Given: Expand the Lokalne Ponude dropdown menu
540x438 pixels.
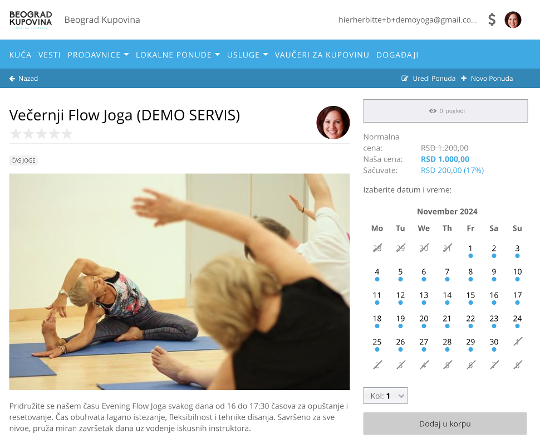Looking at the screenshot, I should tap(178, 55).
